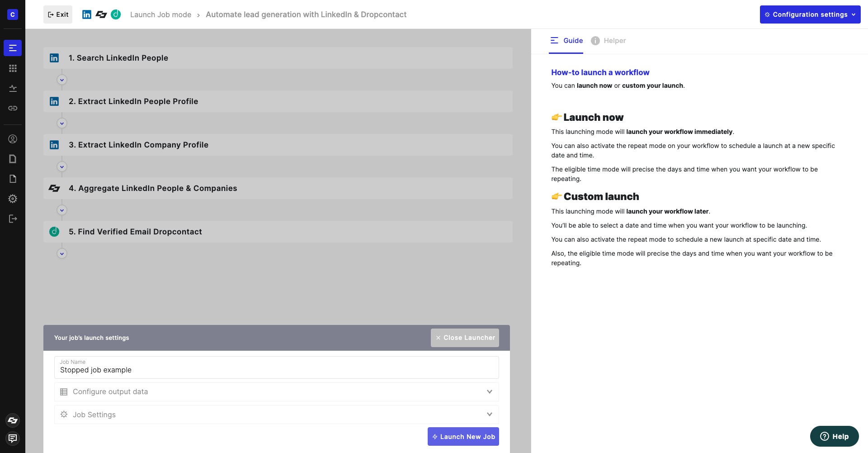Switch to the Helper tab
This screenshot has width=868, height=453.
[609, 41]
